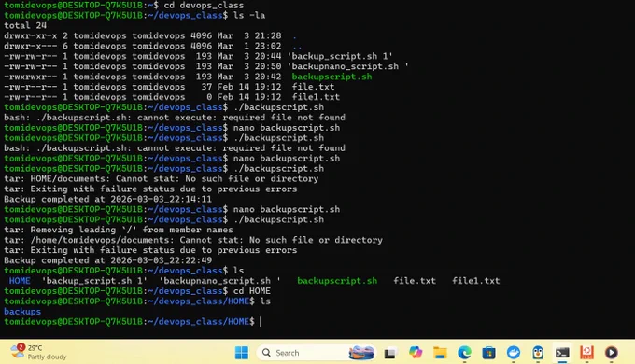This screenshot has height=364, width=635.
Task: Open the weather widget showing 29°C
Action: [x=38, y=352]
